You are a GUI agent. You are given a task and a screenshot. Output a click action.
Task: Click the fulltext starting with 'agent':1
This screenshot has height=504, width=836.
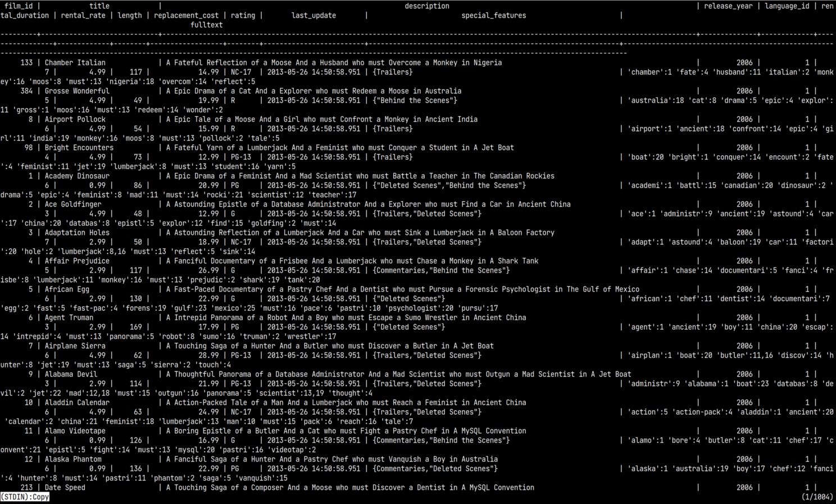tap(417, 332)
